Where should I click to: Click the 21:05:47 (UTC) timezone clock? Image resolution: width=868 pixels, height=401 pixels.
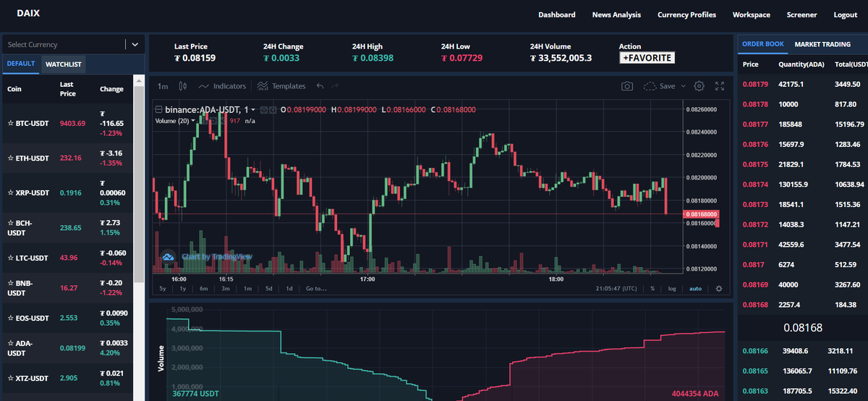(616, 288)
